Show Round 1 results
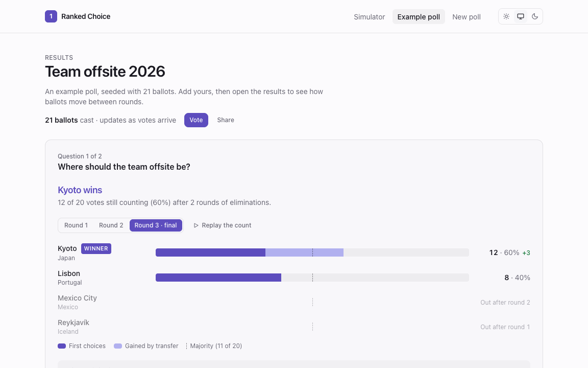This screenshot has width=588, height=368. (76, 225)
